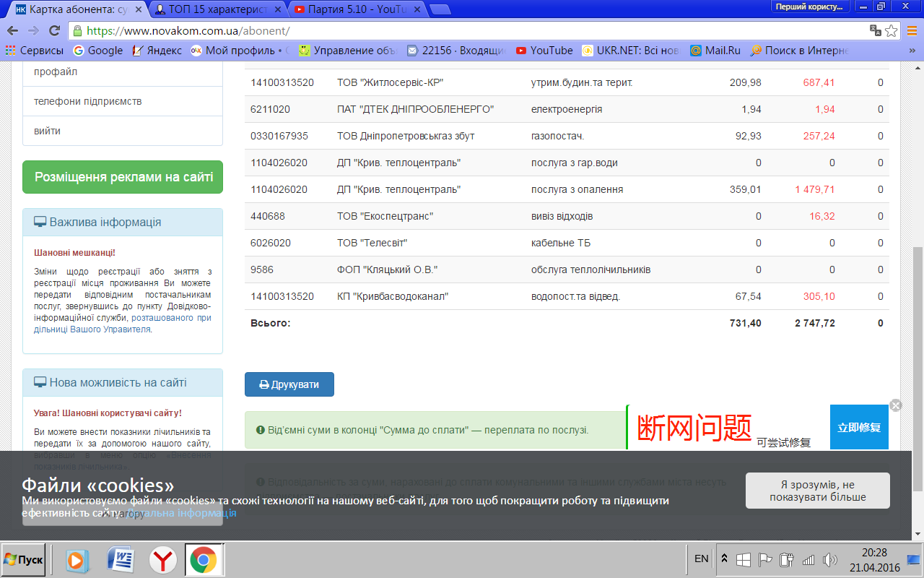Click the translate page icon in address bar
Viewport: 924px width, 578px height.
pos(876,31)
